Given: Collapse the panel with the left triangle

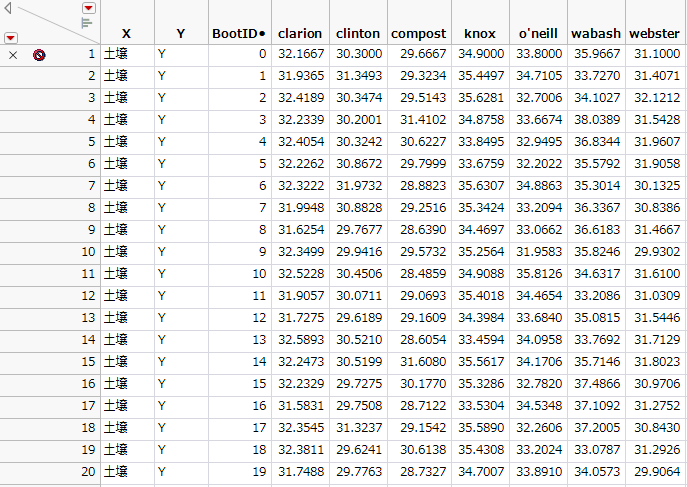Looking at the screenshot, I should pos(7,8).
